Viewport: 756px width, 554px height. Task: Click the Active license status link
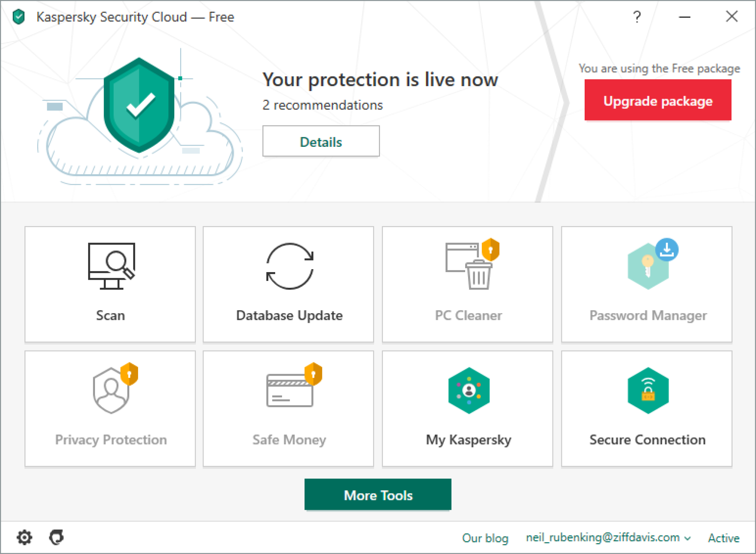(x=723, y=538)
